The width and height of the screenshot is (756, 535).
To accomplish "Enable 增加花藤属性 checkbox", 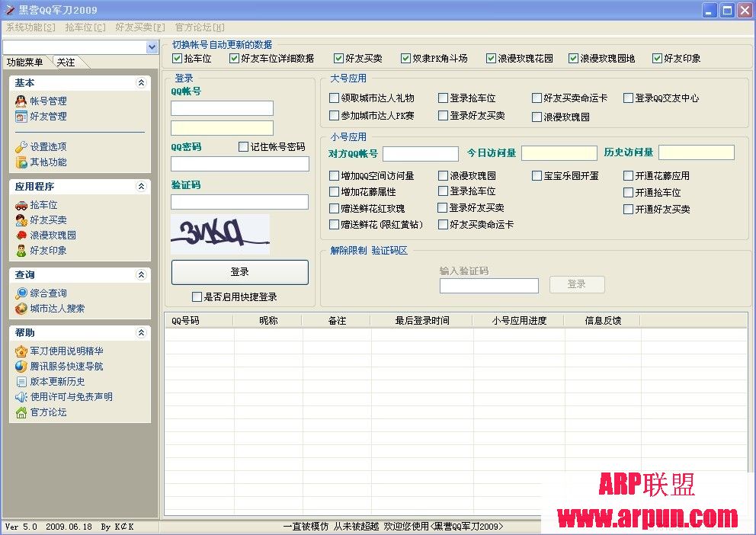I will (x=334, y=191).
